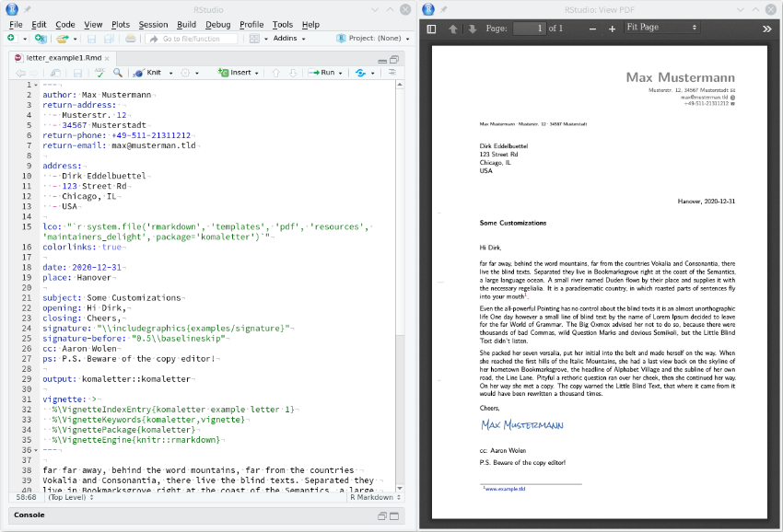783x532 pixels.
Task: Click the document settings gear icon
Action: click(185, 73)
